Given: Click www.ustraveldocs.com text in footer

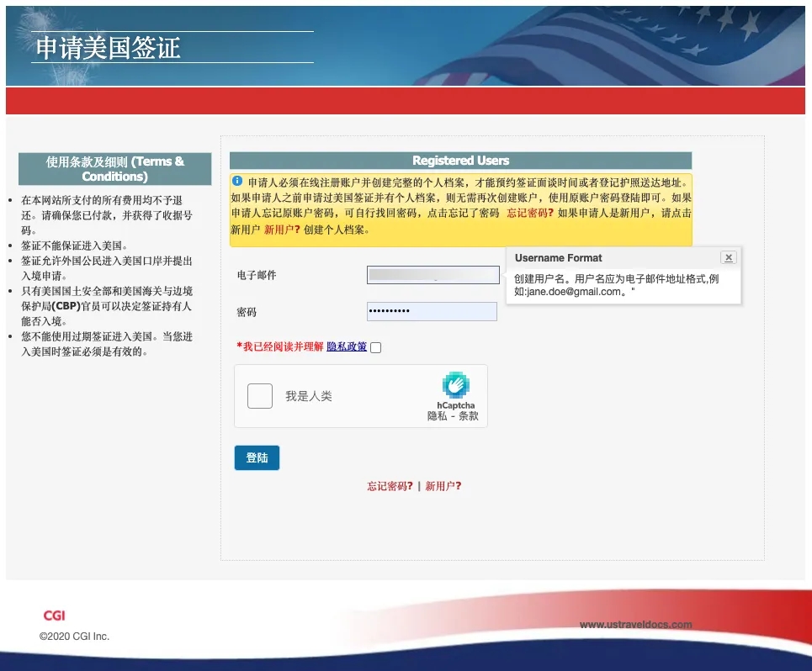Looking at the screenshot, I should pos(635,624).
